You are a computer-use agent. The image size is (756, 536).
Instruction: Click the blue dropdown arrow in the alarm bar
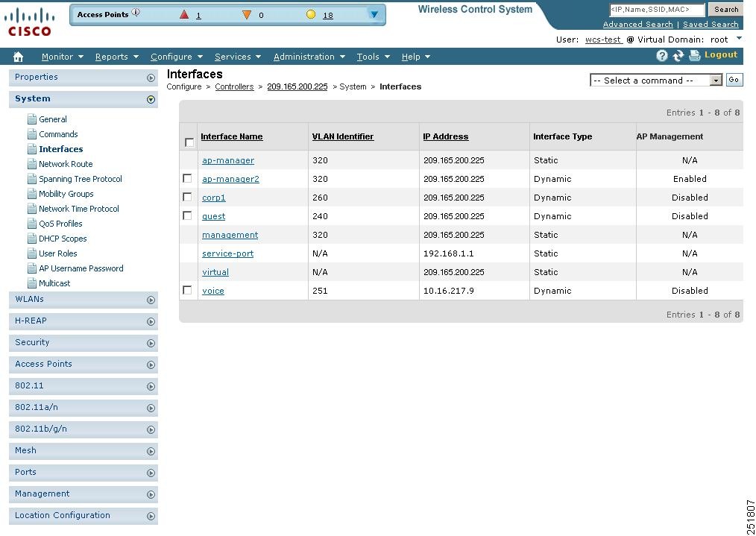pos(374,15)
